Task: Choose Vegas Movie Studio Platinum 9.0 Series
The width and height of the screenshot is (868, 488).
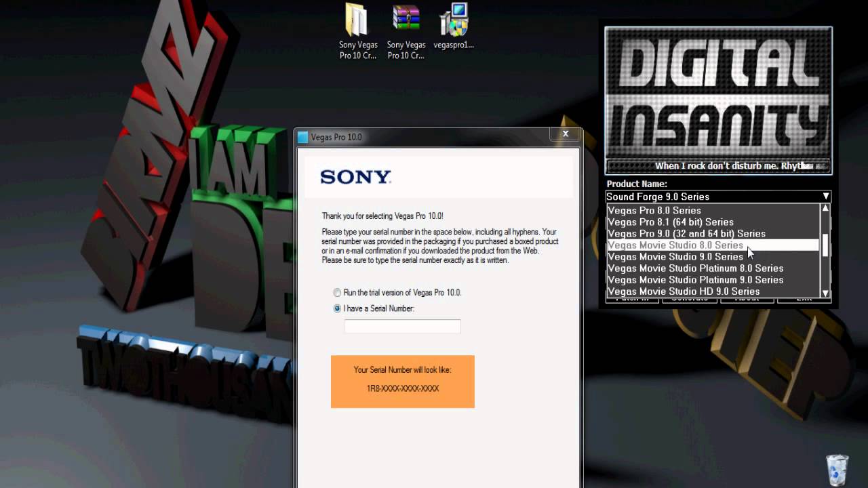Action: click(713, 279)
